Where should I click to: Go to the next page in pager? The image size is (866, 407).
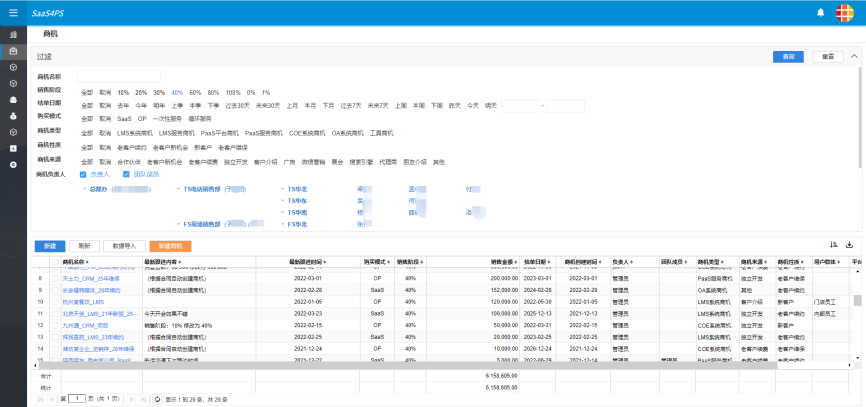click(131, 399)
